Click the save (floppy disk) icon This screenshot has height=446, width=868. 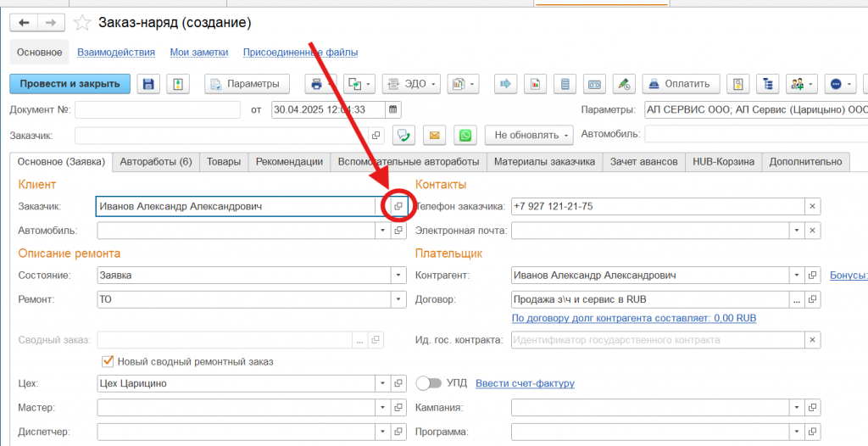click(149, 84)
